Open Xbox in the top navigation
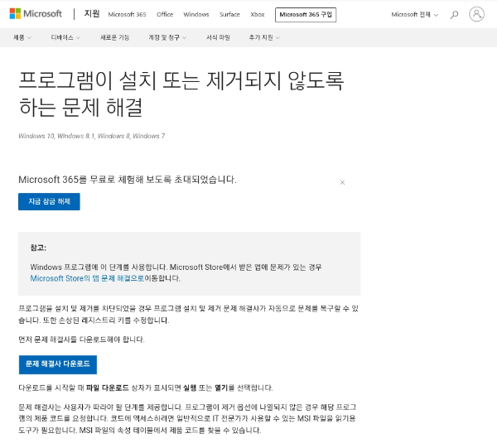This screenshot has width=497, height=448. pyautogui.click(x=258, y=15)
